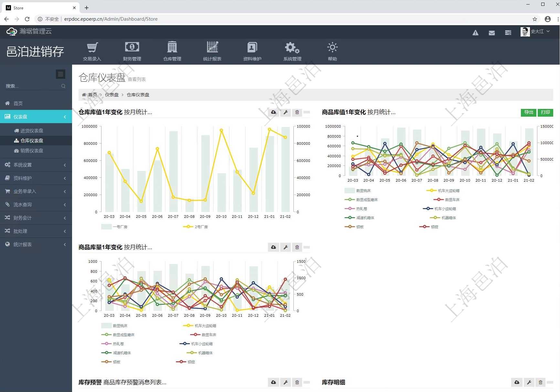Click the green 打印 print button
This screenshot has width=560, height=392.
coord(545,112)
